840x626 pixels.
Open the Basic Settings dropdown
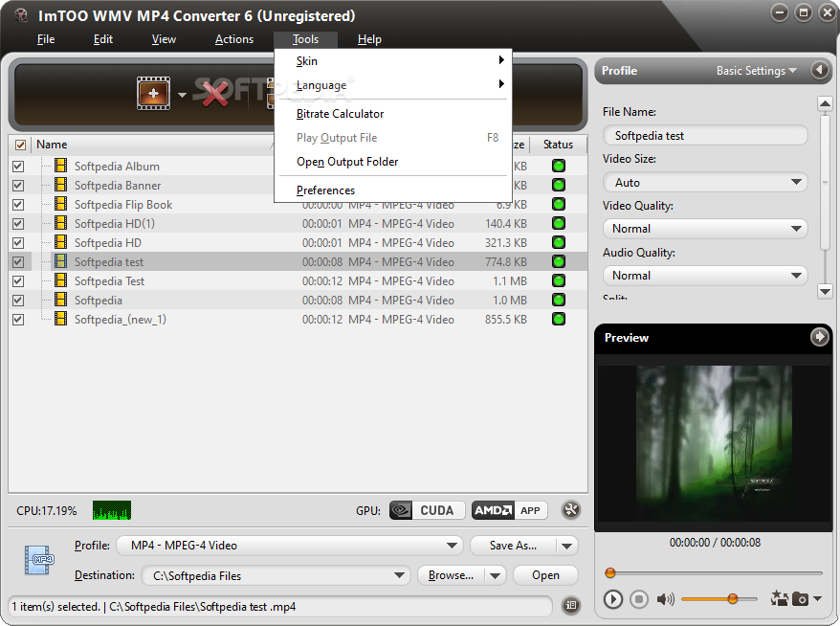coord(757,71)
